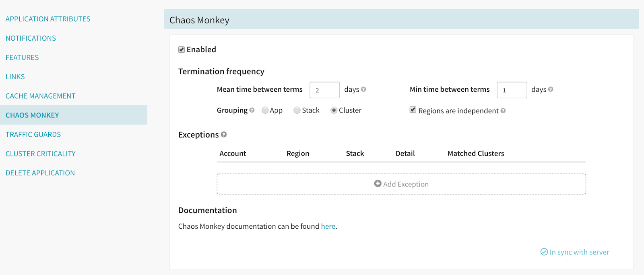The width and height of the screenshot is (644, 275).
Task: Go to Delete Application section
Action: point(40,173)
